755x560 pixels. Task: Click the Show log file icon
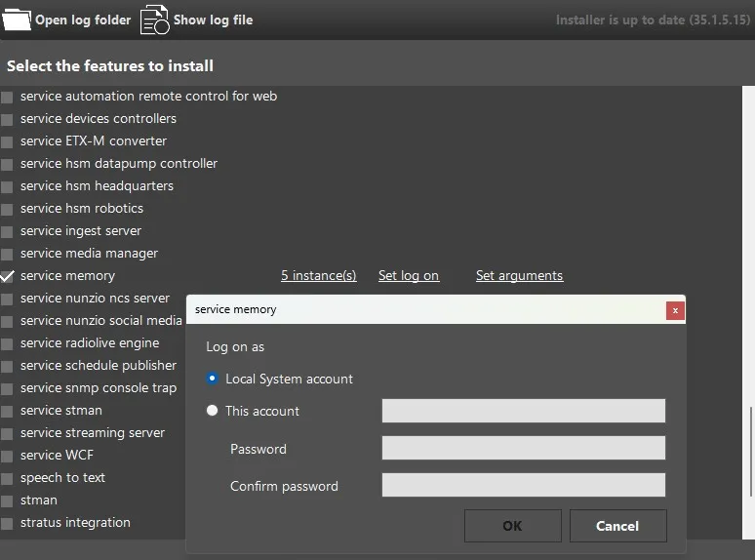[x=154, y=20]
